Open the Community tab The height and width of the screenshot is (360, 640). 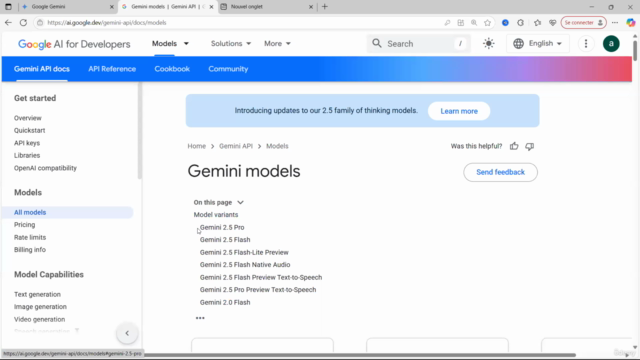point(228,69)
